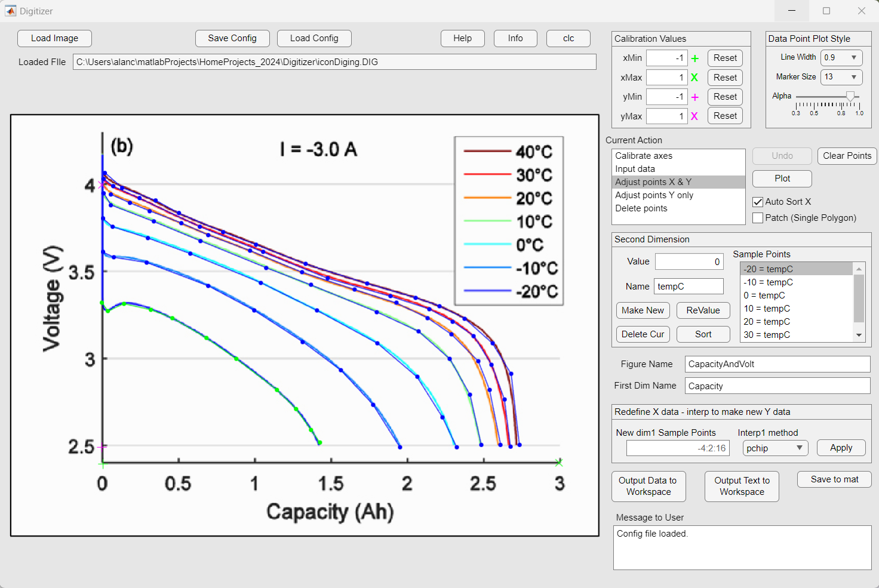Click the magenta plus yMin calibration marker
The image size is (879, 588).
[694, 97]
